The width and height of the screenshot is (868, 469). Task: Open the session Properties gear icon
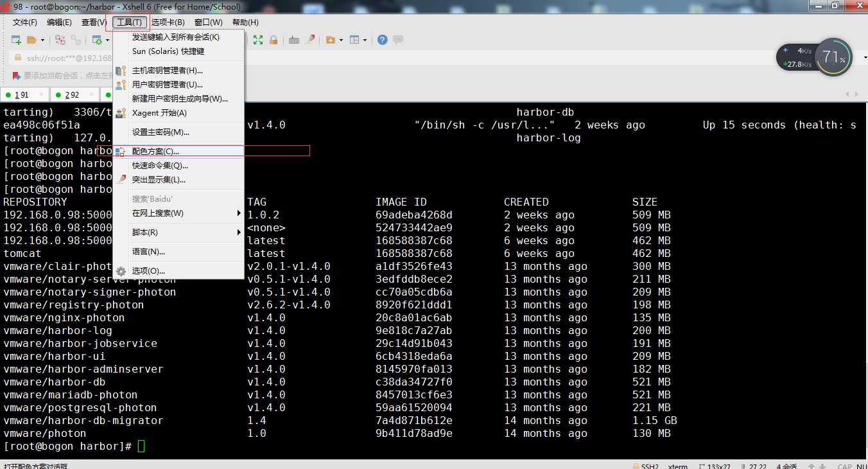click(97, 40)
